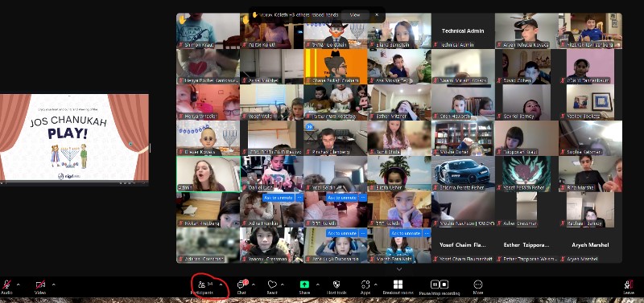
Task: Ask to unmute the pink blanket tile
Action: coord(343,198)
